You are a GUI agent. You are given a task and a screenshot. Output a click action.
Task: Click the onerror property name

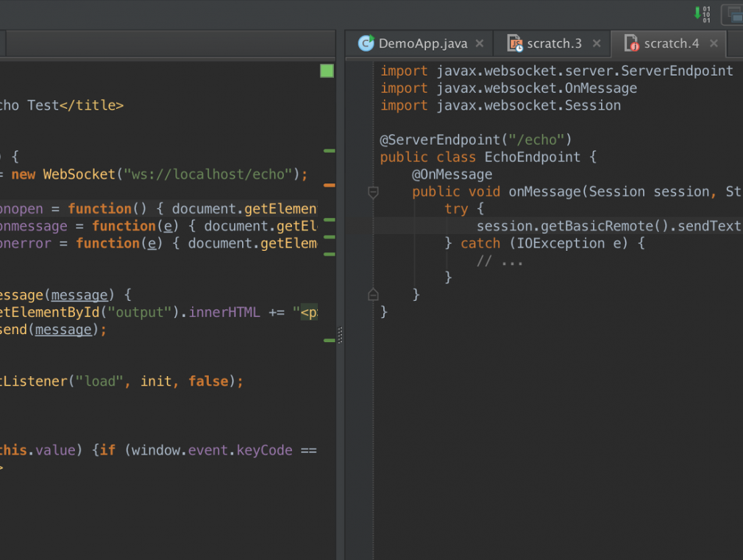26,244
